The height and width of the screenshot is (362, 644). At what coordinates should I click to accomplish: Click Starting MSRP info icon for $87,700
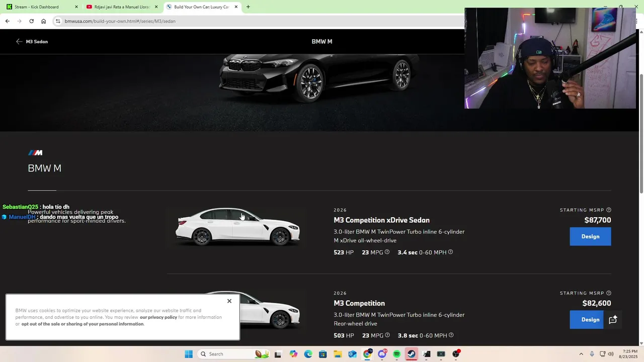click(x=609, y=210)
